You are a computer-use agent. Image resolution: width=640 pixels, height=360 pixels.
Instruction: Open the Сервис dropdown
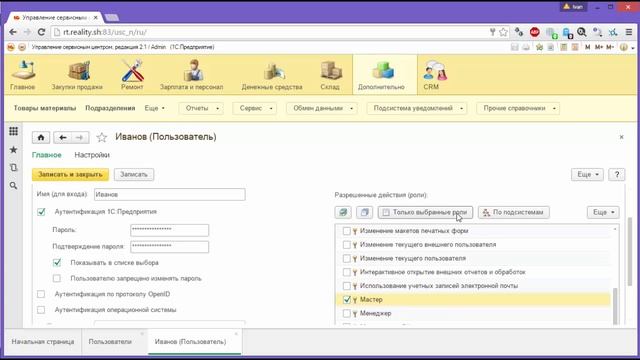(x=255, y=108)
